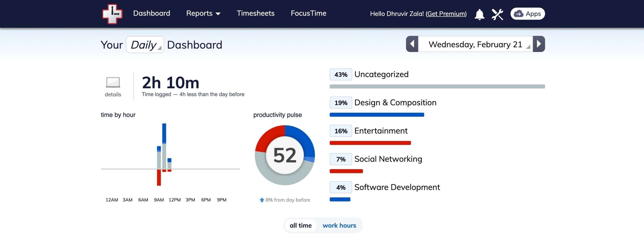Click the 16% badge
Image resolution: width=644 pixels, height=248 pixels.
coord(341,131)
